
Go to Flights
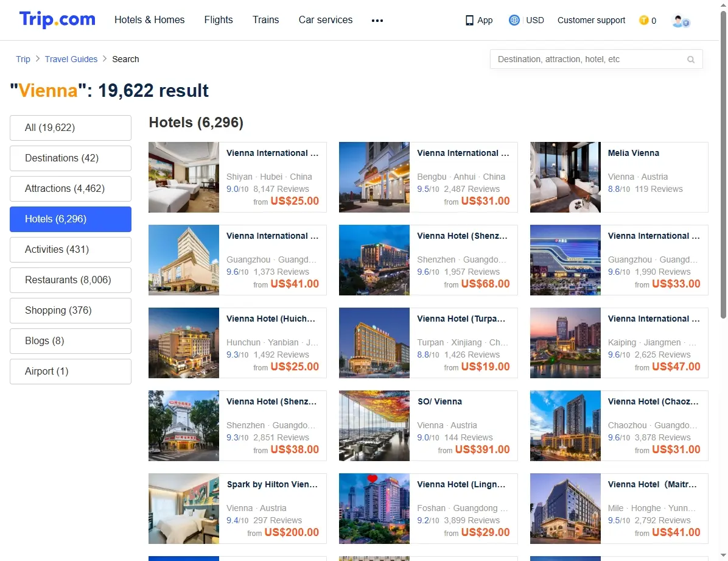click(219, 20)
